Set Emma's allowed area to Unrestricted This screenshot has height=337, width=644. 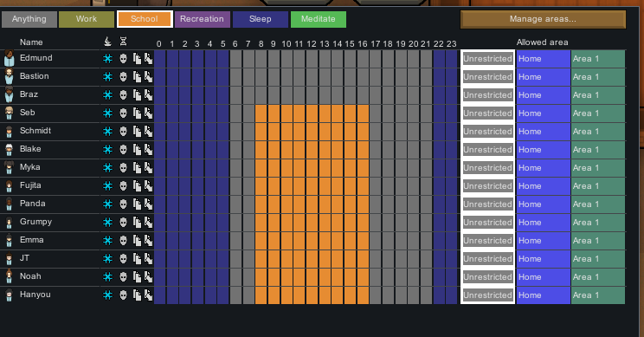[488, 241]
